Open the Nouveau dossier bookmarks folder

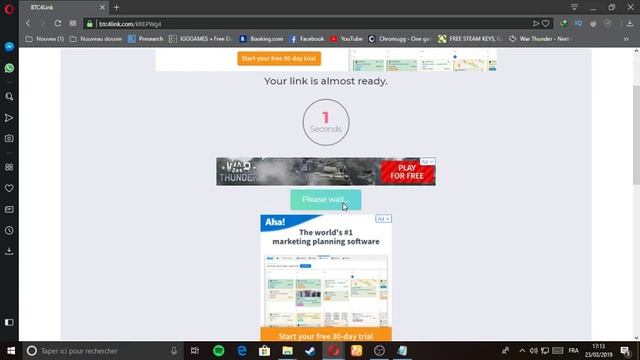96,39
